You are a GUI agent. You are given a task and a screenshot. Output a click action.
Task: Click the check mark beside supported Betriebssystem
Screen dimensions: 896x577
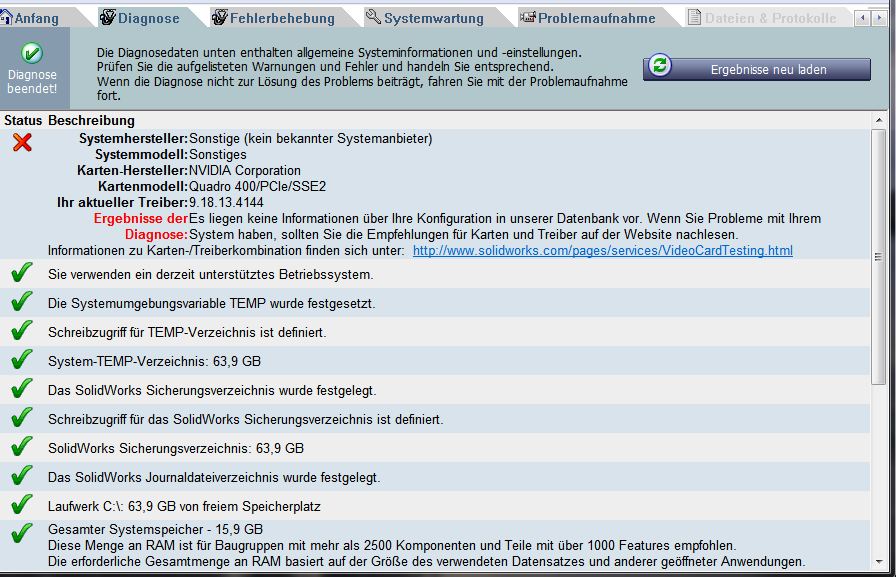pyautogui.click(x=22, y=272)
